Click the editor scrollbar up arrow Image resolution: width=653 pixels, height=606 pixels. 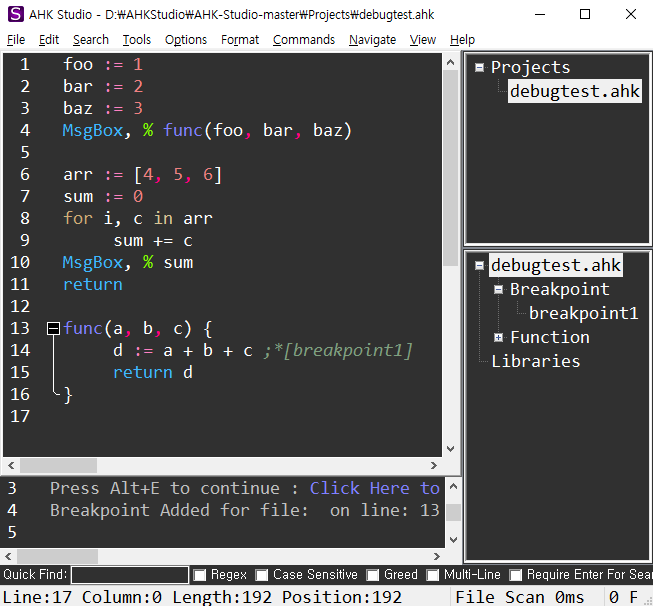point(450,63)
